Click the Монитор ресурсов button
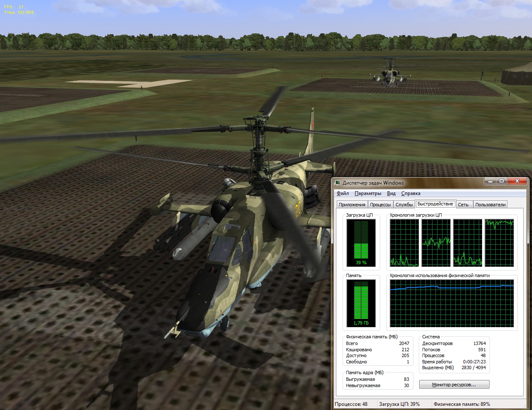This screenshot has height=410, width=532. pyautogui.click(x=454, y=385)
